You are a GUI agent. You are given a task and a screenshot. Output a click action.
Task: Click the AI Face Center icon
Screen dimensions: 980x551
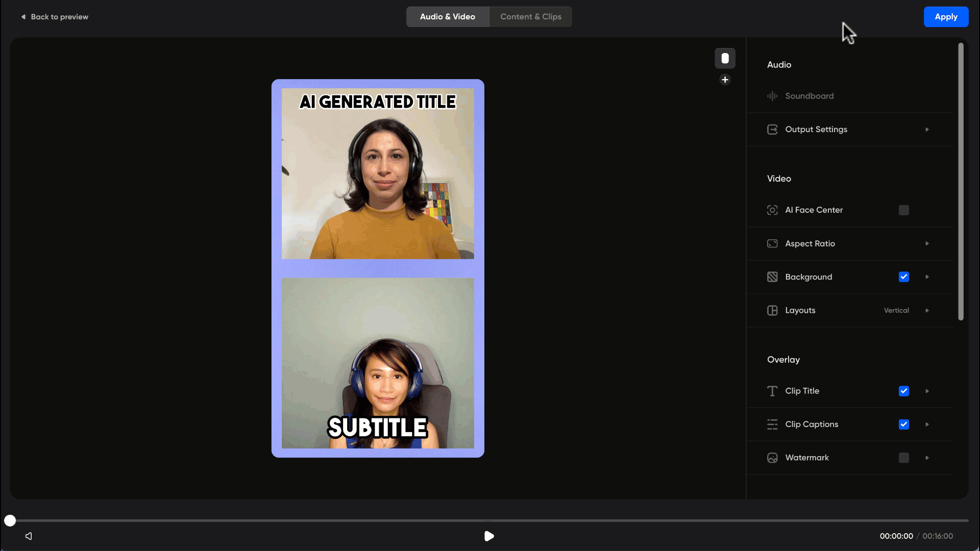tap(772, 210)
